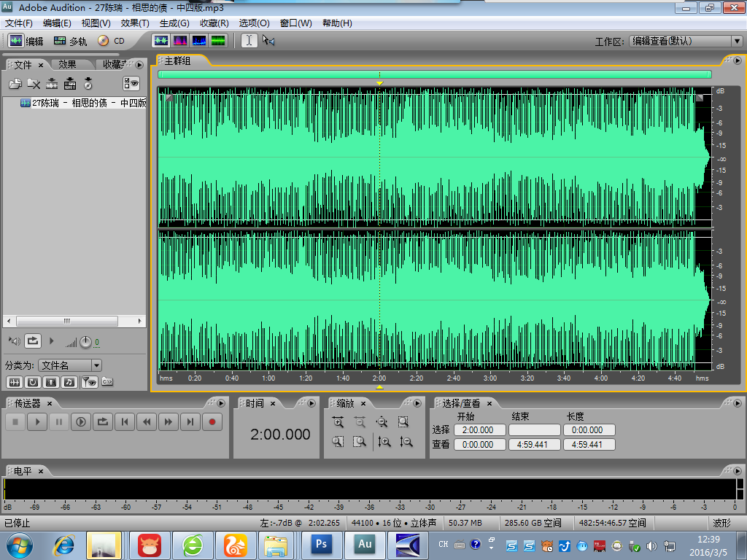Select spectral phase display icon

pyautogui.click(x=218, y=41)
